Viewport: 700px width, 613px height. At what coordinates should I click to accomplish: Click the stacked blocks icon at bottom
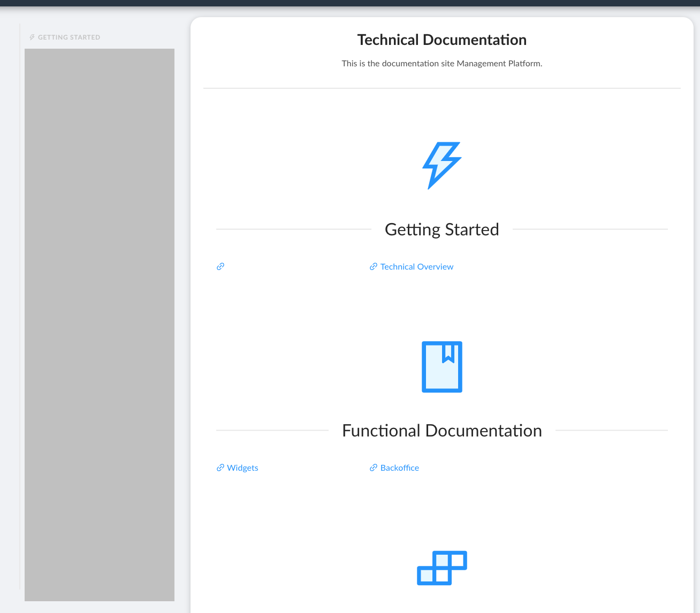point(442,568)
